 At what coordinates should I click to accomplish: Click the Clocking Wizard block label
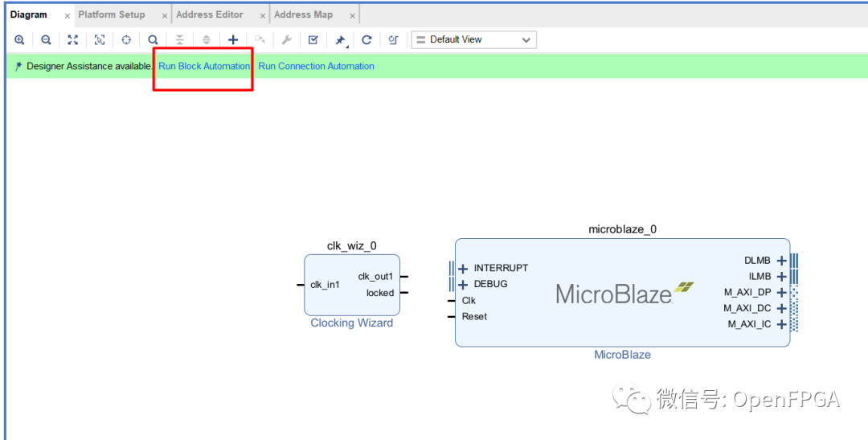351,323
